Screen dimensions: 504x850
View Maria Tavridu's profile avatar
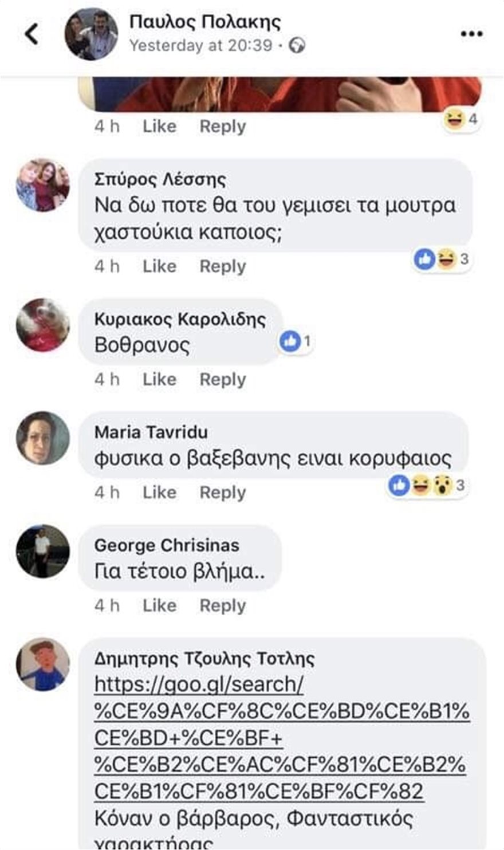43,438
